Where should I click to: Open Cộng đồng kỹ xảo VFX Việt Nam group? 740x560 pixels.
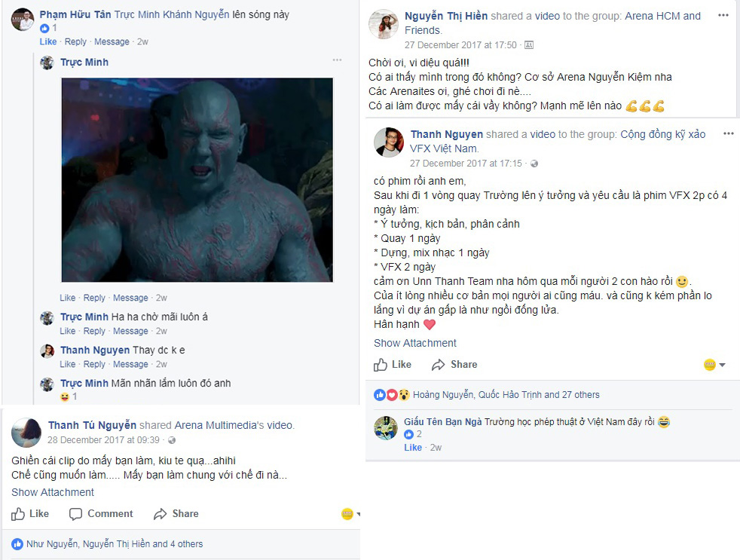point(558,141)
